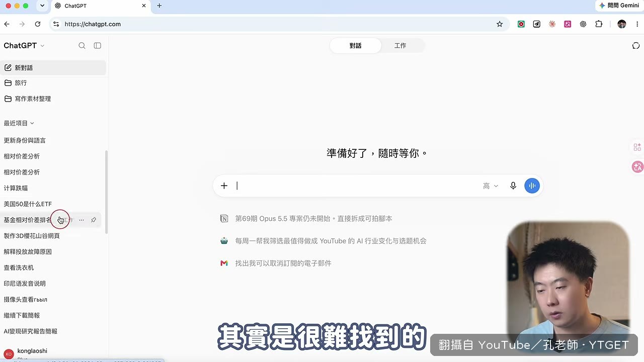Image resolution: width=644 pixels, height=362 pixels.
Task: Click the temporary chat icon at top right
Action: pyautogui.click(x=635, y=46)
